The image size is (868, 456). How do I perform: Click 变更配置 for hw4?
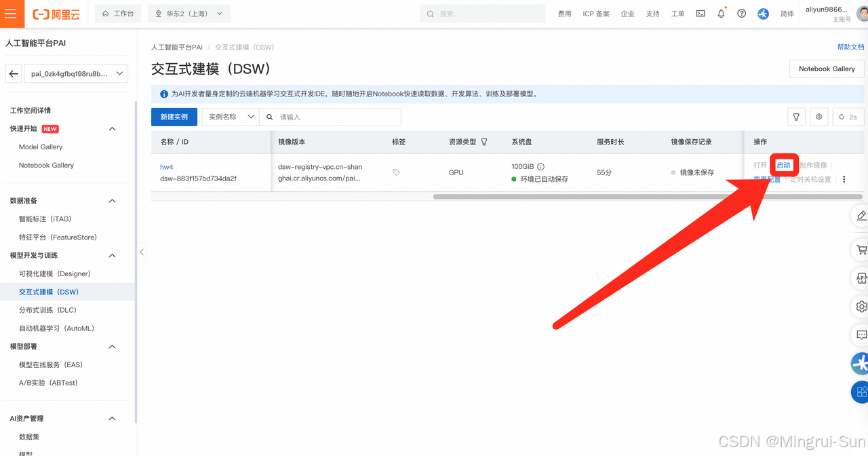click(x=767, y=180)
